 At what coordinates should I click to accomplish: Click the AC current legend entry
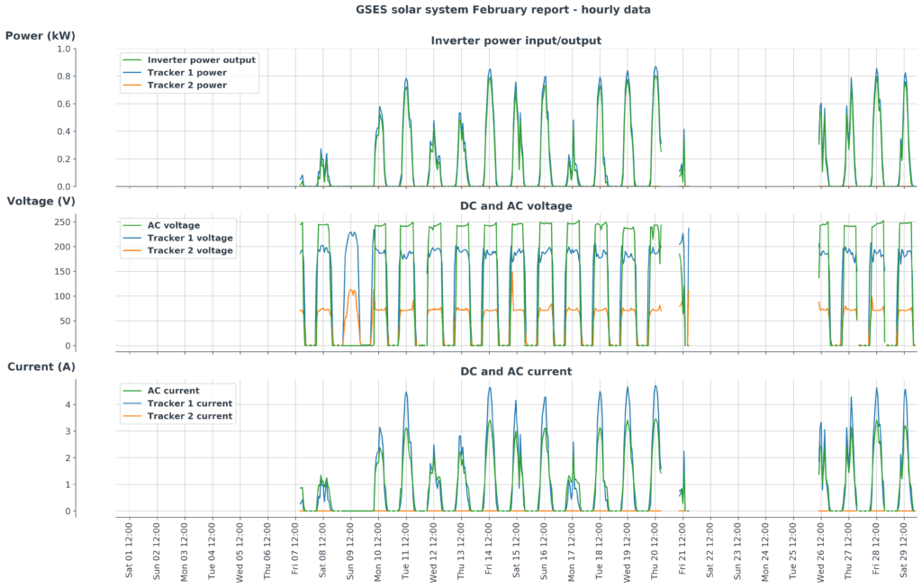[x=173, y=391]
